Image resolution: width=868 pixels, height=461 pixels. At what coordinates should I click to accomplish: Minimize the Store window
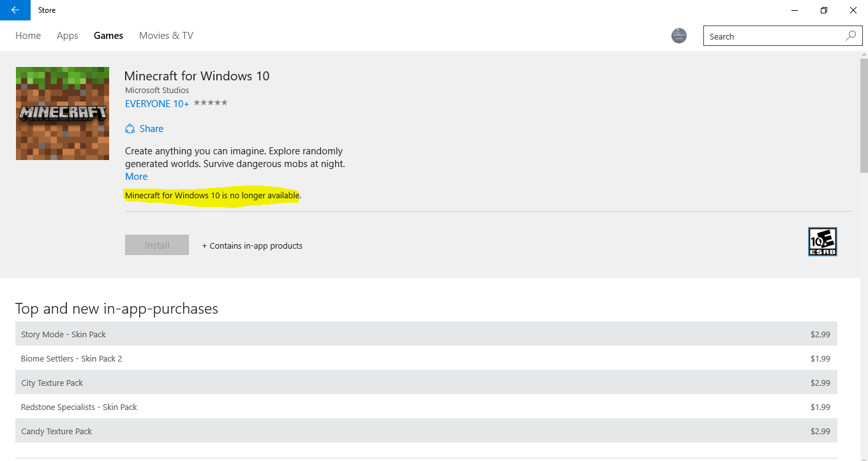[x=795, y=10]
